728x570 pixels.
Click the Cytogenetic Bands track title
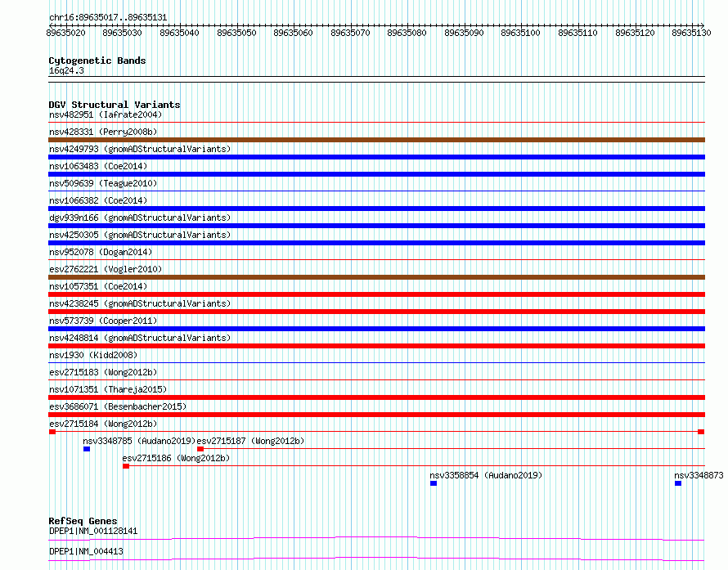click(x=97, y=61)
